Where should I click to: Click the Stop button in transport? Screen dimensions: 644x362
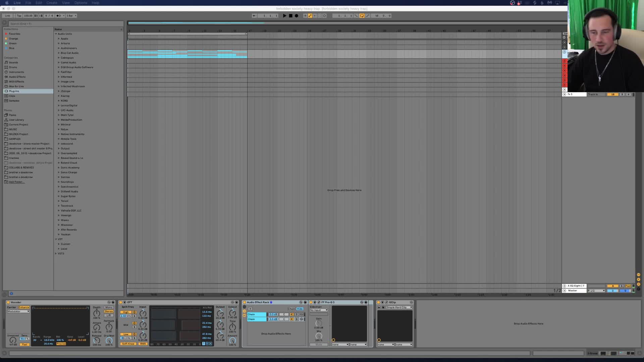pos(290,16)
